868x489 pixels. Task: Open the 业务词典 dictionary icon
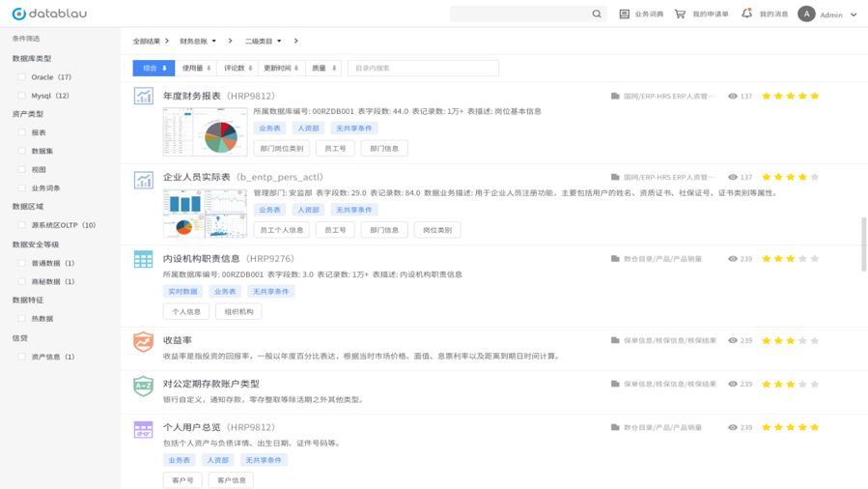[x=625, y=14]
